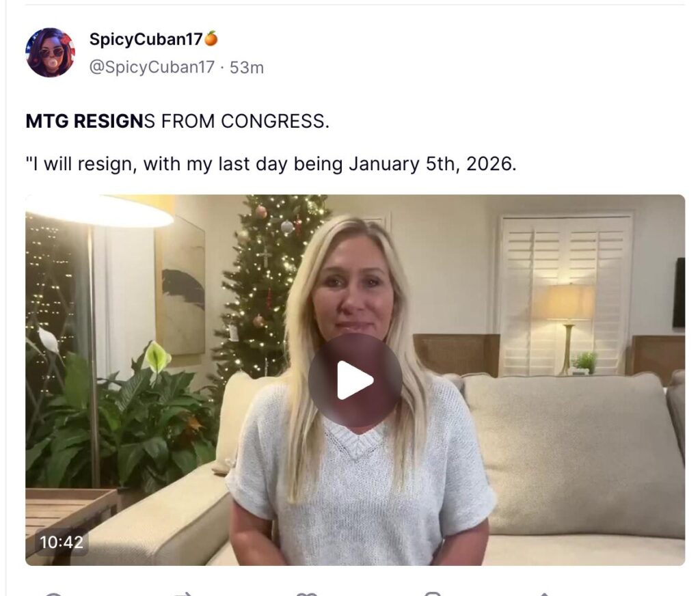Open SpicyCuban17's profile avatar
The height and width of the screenshot is (596, 700).
[x=50, y=52]
